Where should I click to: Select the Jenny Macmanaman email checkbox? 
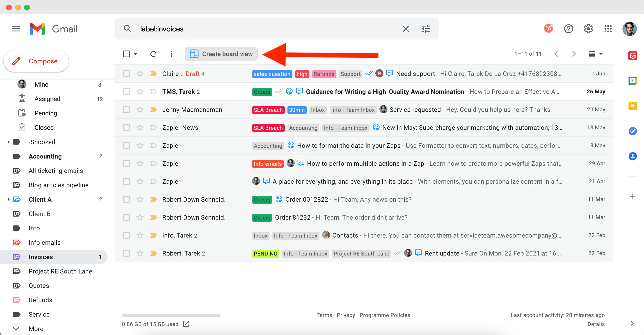pos(126,110)
